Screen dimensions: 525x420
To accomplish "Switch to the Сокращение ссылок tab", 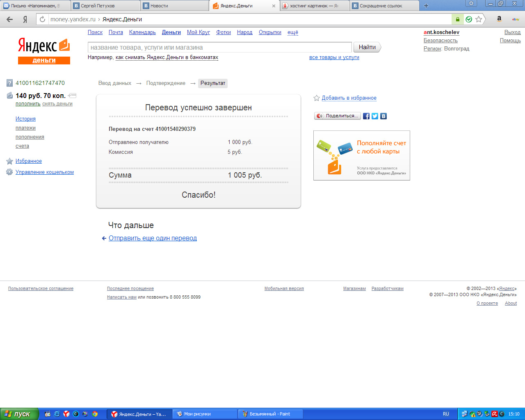I will pyautogui.click(x=384, y=6).
